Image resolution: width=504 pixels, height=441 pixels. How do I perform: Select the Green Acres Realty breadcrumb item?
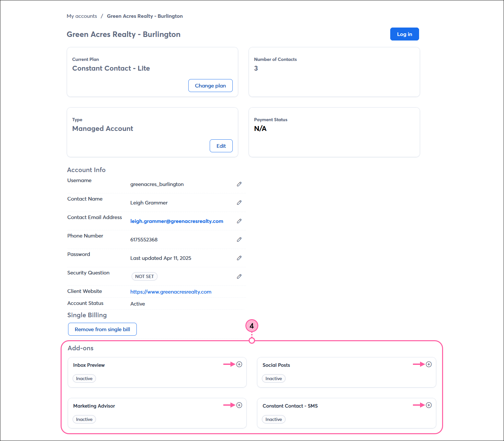(x=145, y=16)
